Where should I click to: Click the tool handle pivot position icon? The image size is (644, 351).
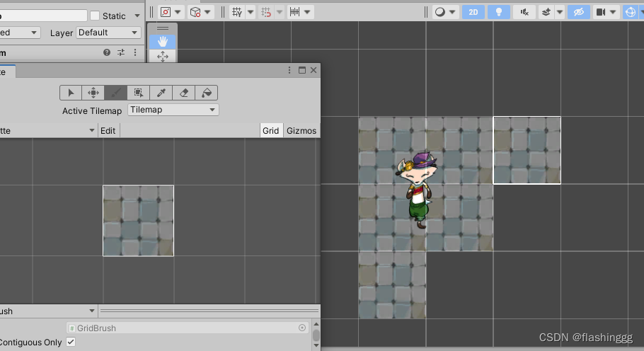pos(166,12)
